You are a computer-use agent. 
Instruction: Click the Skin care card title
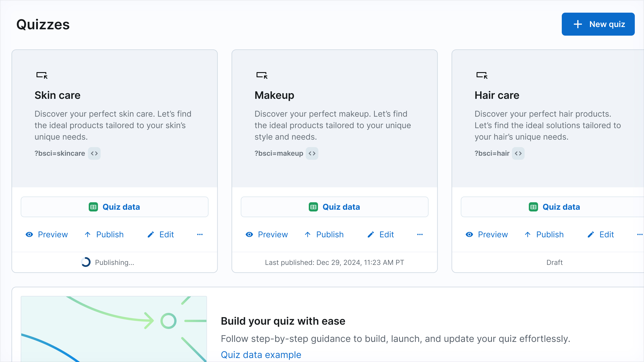coord(57,95)
